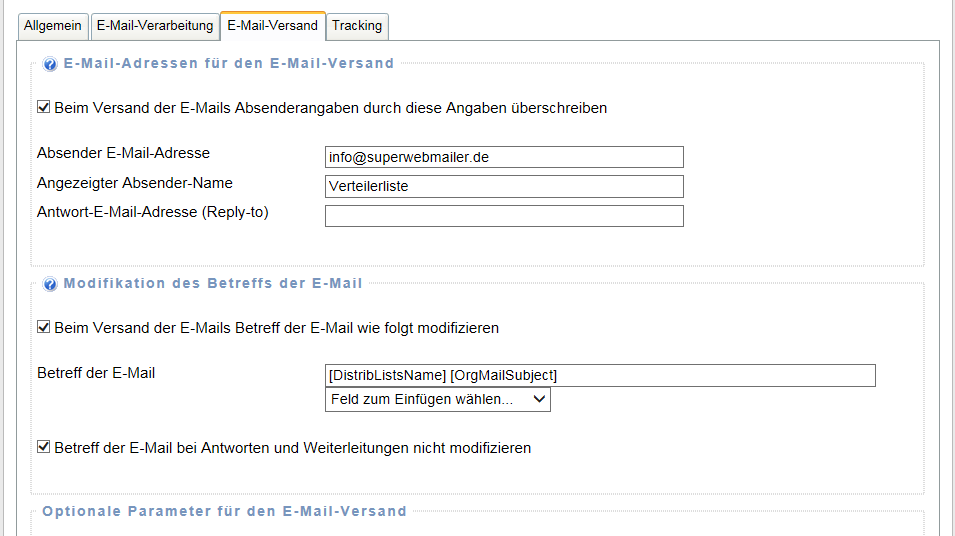Open the E-Mail-Verarbeitung tab
This screenshot has height=536, width=955.
coord(155,26)
